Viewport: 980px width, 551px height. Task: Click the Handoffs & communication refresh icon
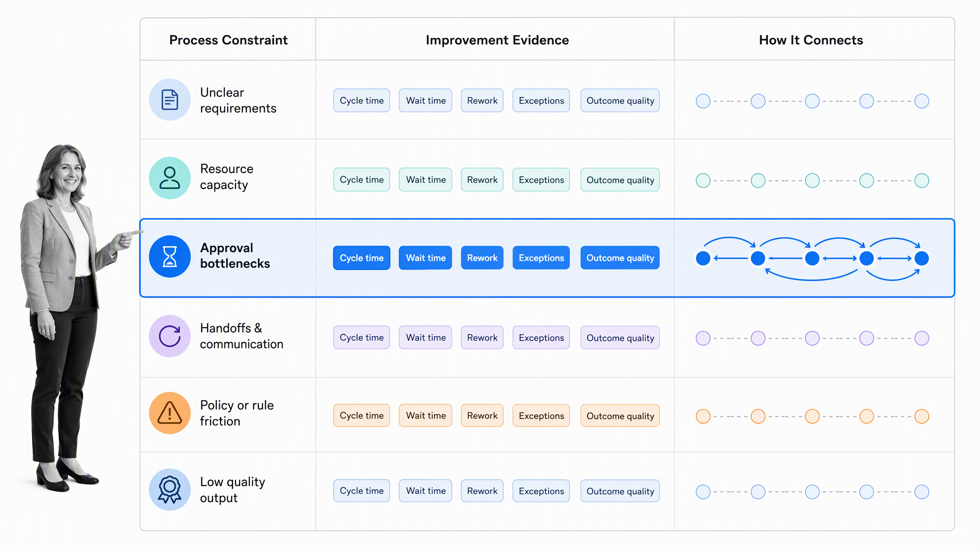pos(170,336)
